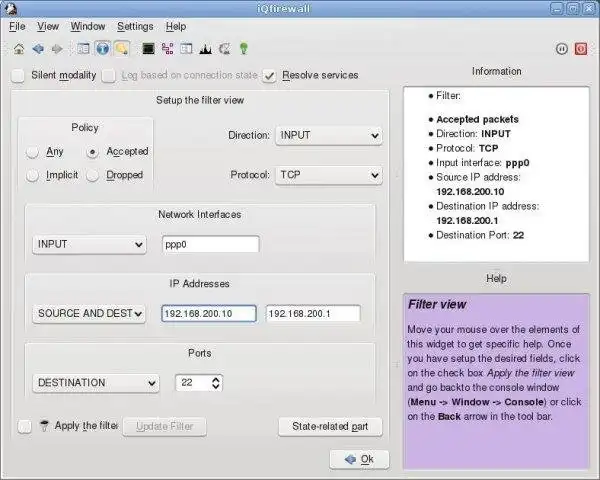Maximize the iQfirewall window
600x480 pixels.
point(573,8)
